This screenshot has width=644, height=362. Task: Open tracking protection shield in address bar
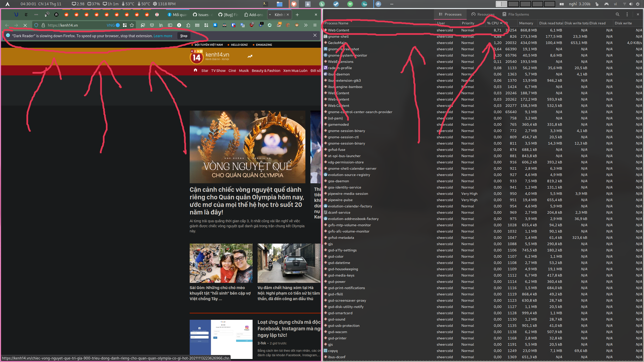click(36, 25)
